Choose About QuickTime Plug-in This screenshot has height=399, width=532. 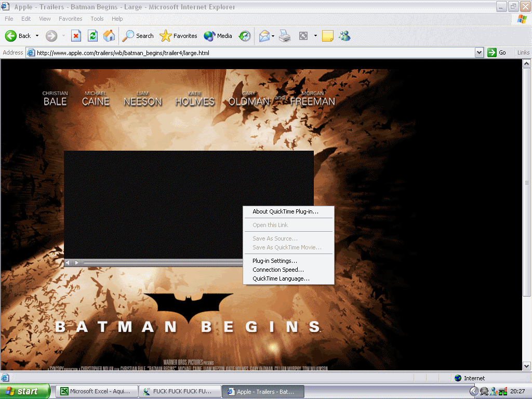point(289,211)
